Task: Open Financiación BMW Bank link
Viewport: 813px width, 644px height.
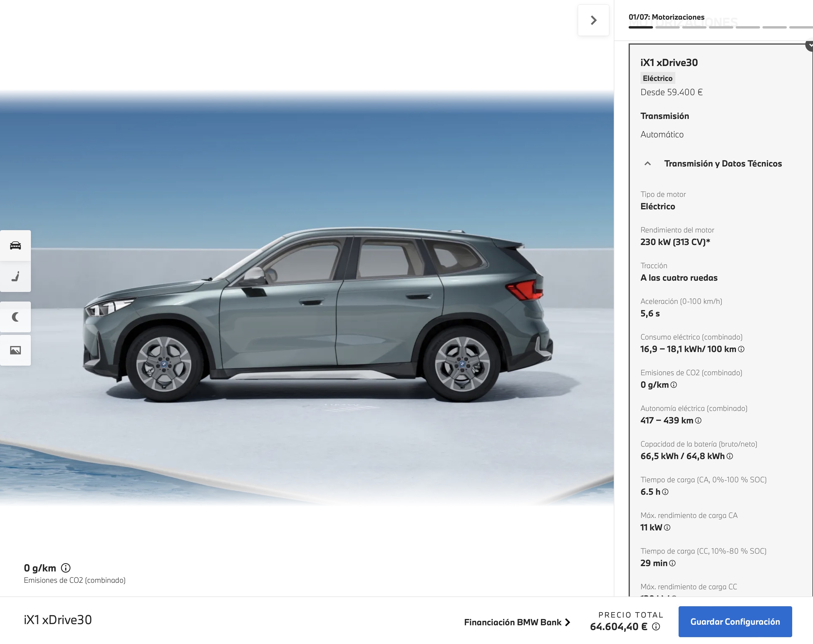Action: tap(517, 622)
